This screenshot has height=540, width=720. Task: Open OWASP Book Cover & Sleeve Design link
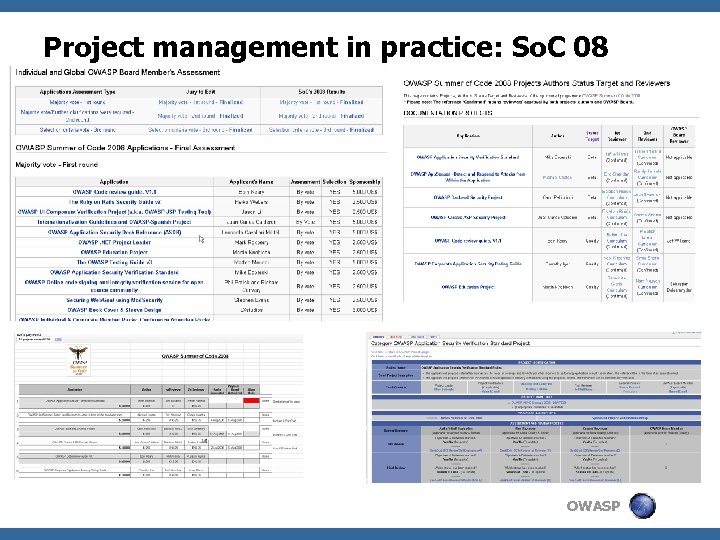pos(114,310)
